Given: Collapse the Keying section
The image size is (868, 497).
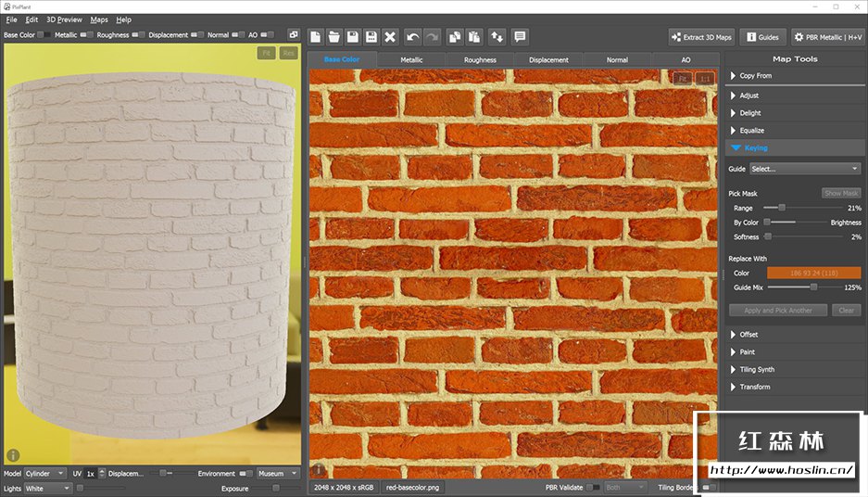Looking at the screenshot, I should pos(795,148).
